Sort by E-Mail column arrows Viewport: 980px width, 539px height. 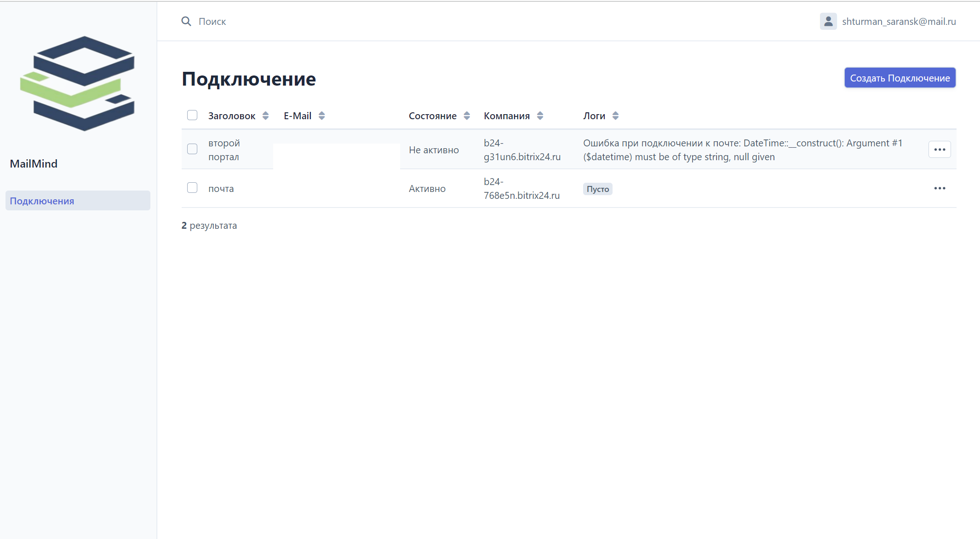click(x=321, y=116)
